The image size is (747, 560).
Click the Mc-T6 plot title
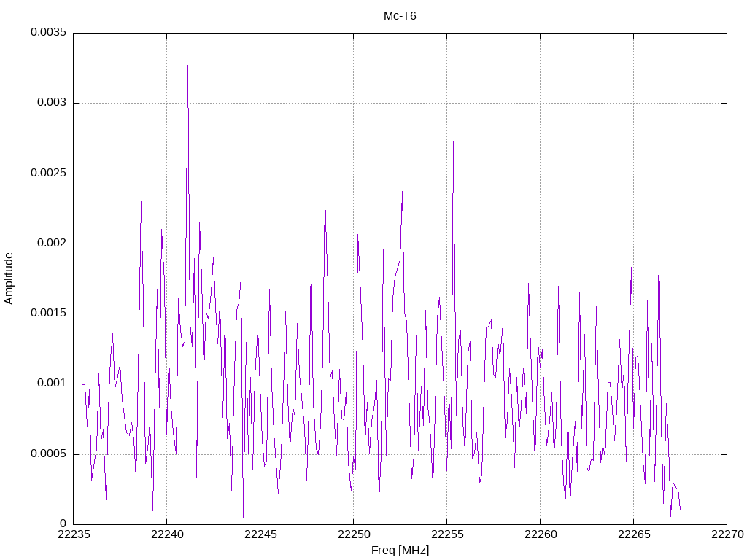(400, 16)
